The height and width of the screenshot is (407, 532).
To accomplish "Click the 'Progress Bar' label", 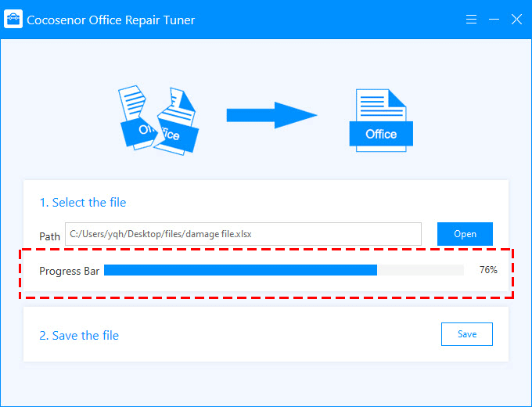I will click(x=69, y=271).
